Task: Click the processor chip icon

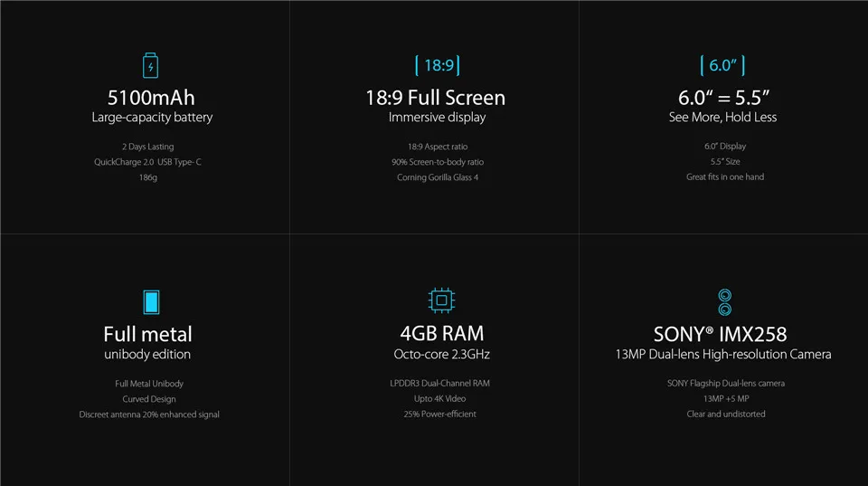Action: (442, 300)
